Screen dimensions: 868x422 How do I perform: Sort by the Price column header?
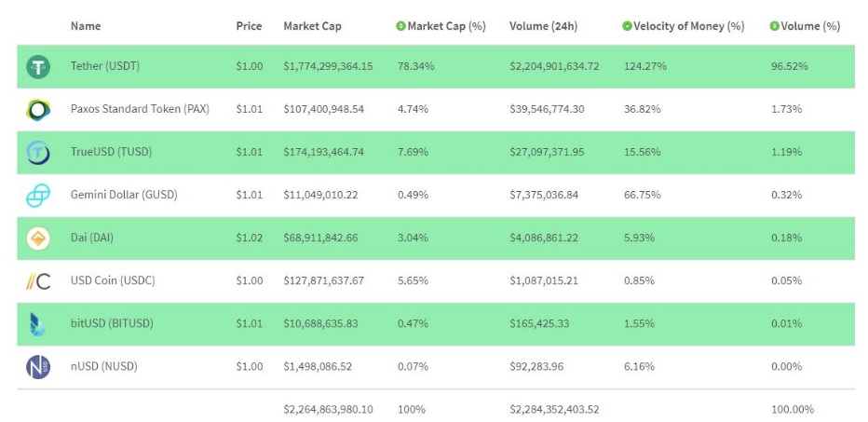coord(249,26)
